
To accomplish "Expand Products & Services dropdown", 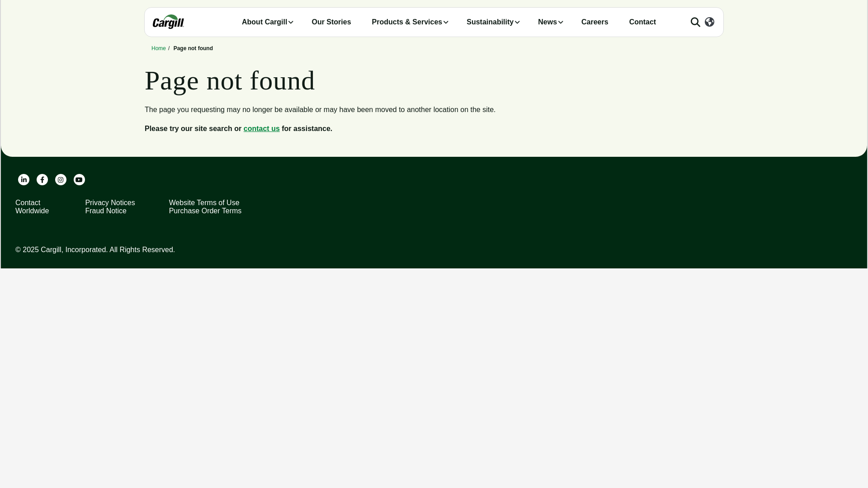I will [x=409, y=22].
